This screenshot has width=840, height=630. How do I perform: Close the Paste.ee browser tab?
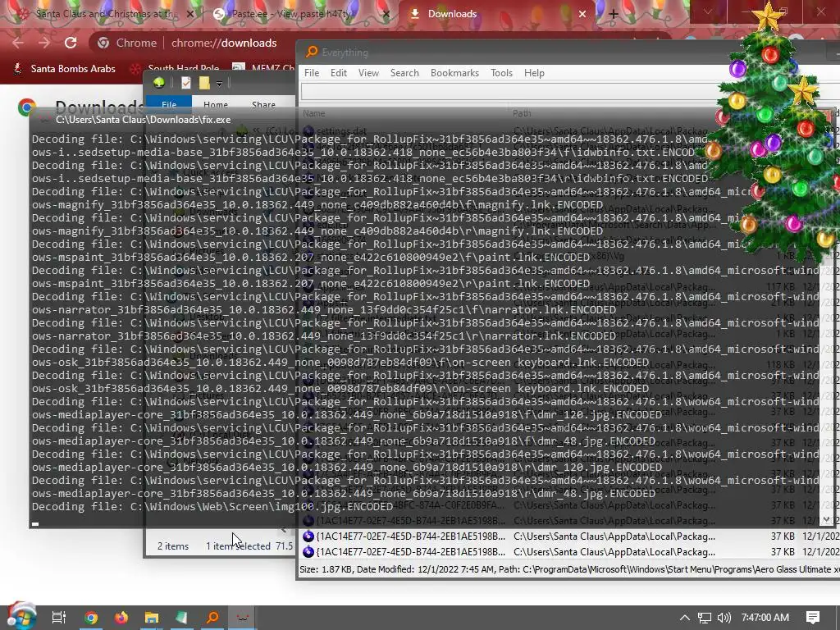[x=386, y=14]
